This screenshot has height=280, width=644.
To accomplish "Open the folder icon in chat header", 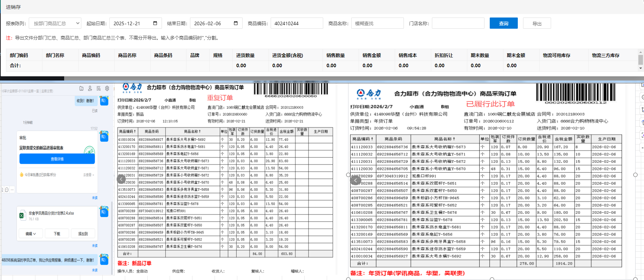I will (81, 89).
